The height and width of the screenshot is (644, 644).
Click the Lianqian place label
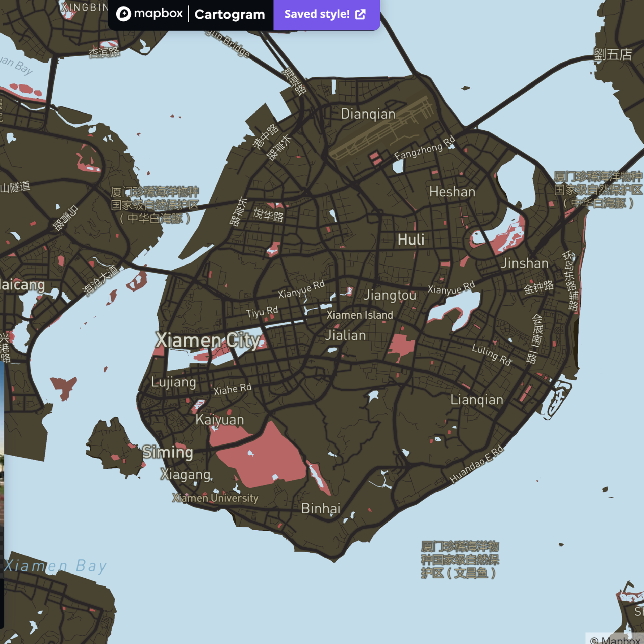(x=476, y=400)
